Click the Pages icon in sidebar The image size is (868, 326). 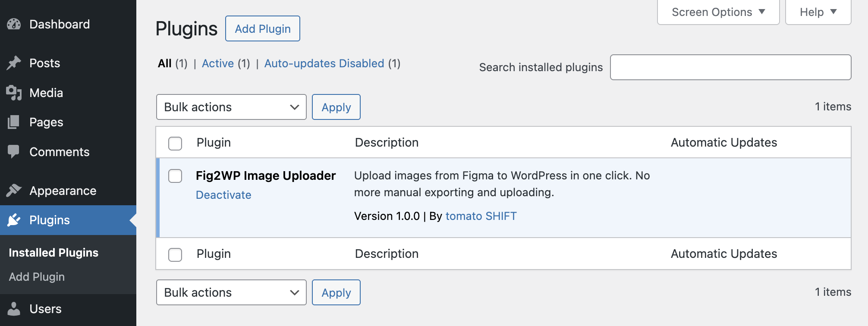[x=14, y=122]
